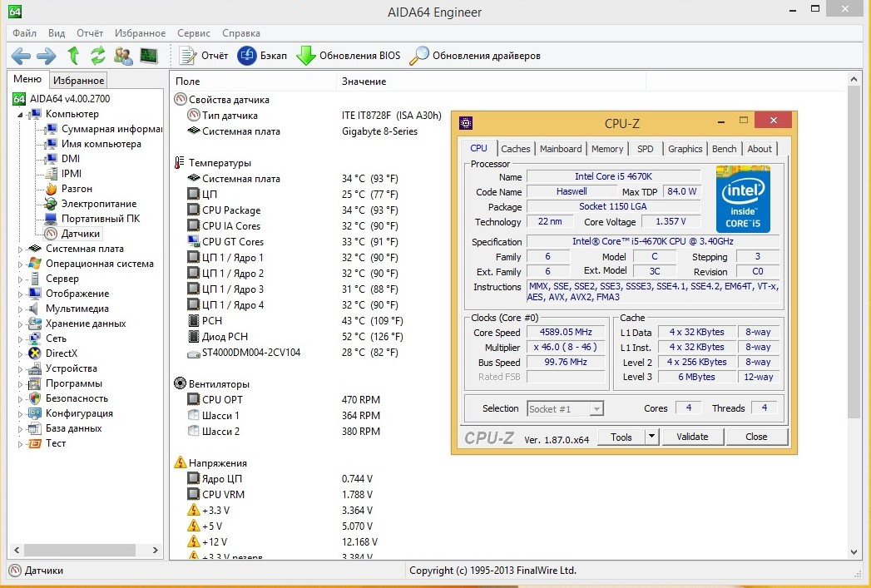
Task: Click the back arrow navigation icon
Action: pyautogui.click(x=21, y=56)
